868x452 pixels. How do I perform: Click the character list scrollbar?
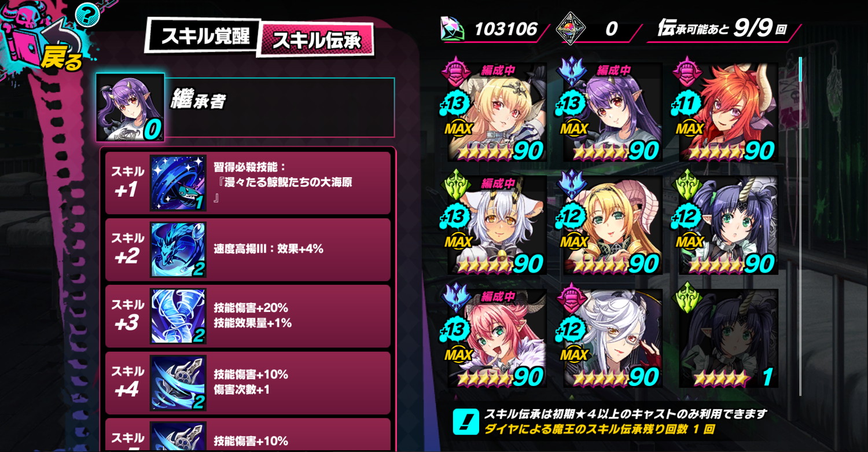(x=801, y=226)
